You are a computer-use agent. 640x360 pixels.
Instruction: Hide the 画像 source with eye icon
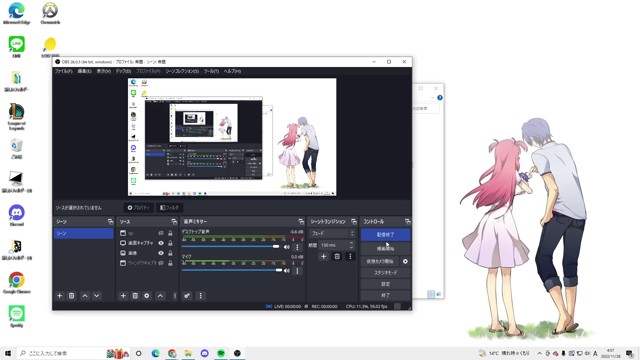point(161,253)
